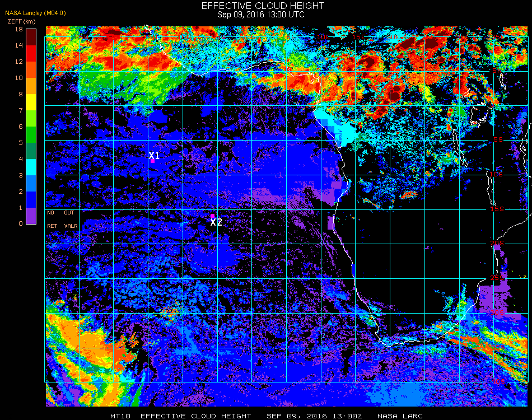The width and height of the screenshot is (532, 420).
Task: Click the pink X1 marker on the map
Action: [x=152, y=161]
